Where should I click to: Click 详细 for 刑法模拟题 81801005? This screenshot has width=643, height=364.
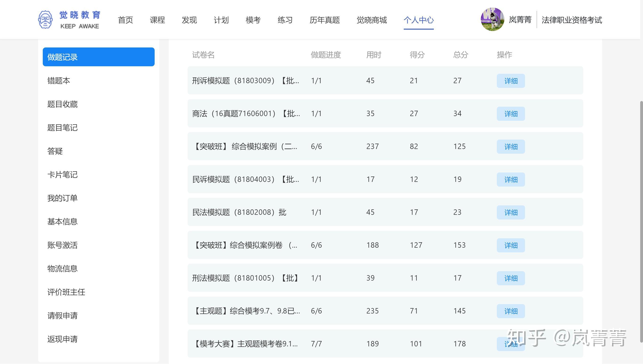(x=510, y=278)
